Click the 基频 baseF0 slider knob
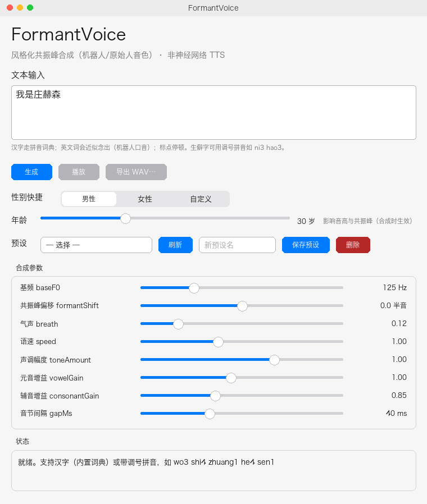427x504 pixels. point(194,288)
